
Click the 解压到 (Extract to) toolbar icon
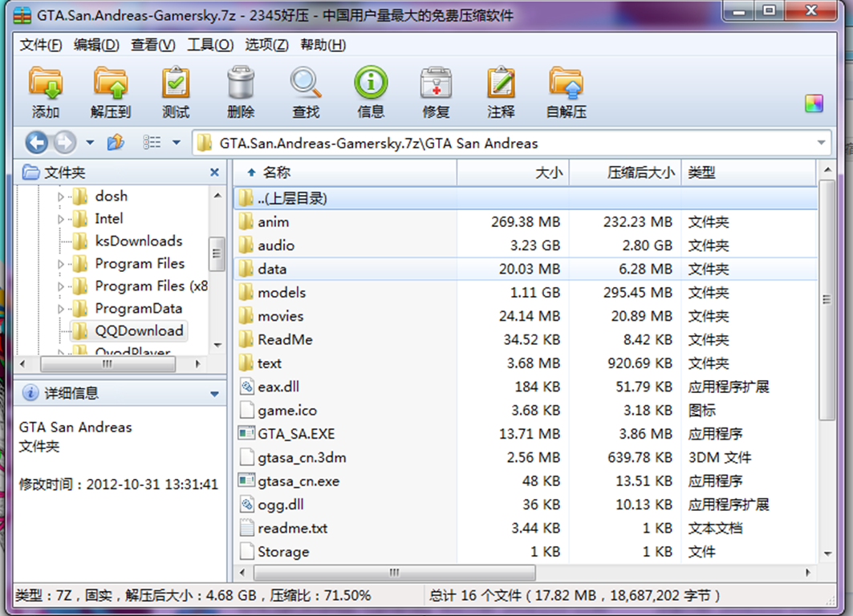coord(111,91)
